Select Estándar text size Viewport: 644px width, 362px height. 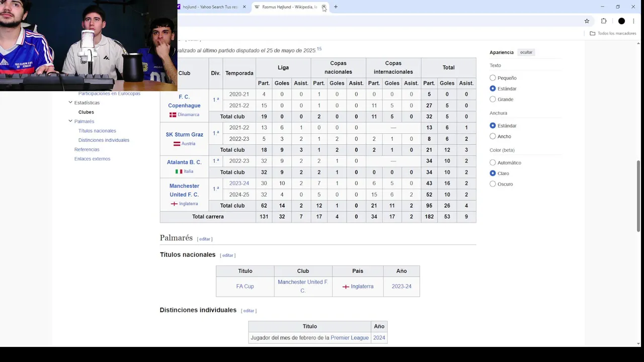click(493, 88)
